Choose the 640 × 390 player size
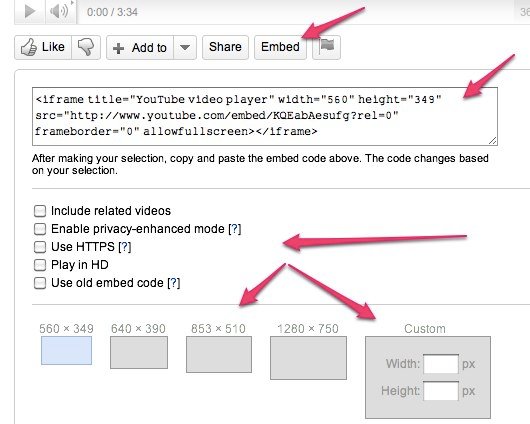Viewport: 530px width, 424px height. pos(139,352)
